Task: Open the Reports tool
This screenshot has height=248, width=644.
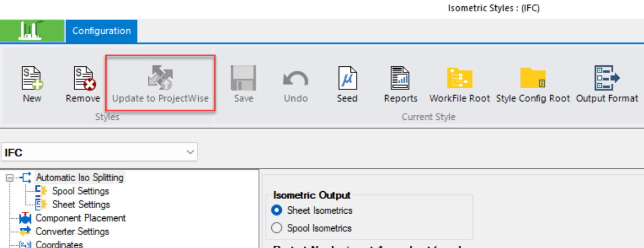Action: click(x=400, y=85)
